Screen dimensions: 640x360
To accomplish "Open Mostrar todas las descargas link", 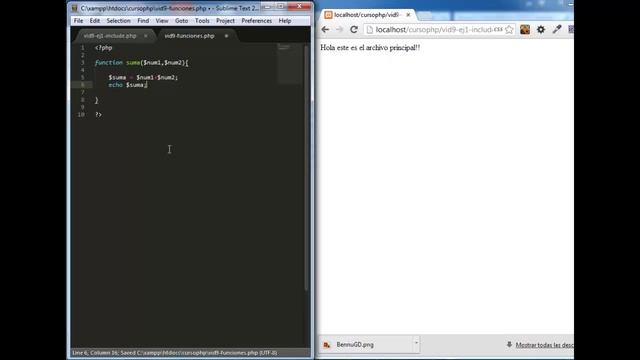I will pos(544,345).
